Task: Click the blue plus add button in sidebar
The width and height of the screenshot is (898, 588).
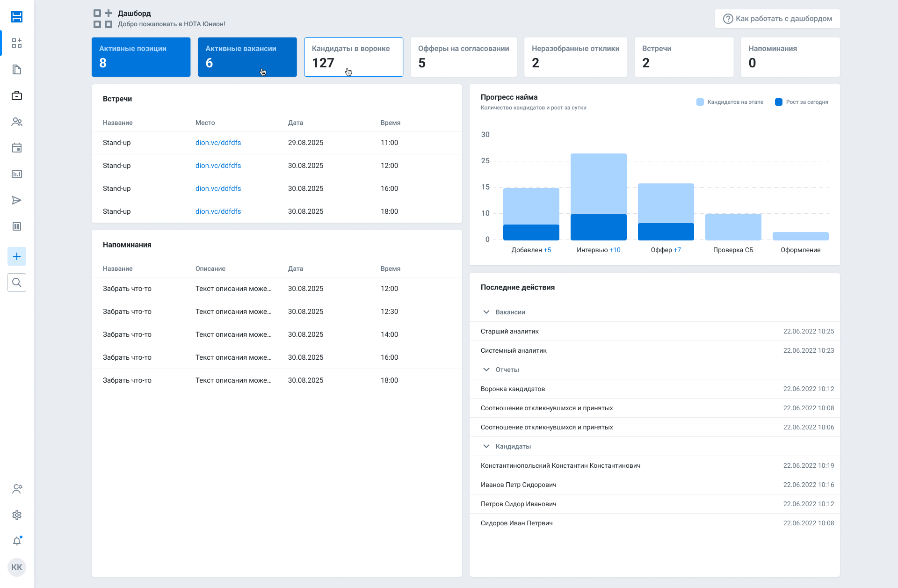Action: click(x=17, y=256)
